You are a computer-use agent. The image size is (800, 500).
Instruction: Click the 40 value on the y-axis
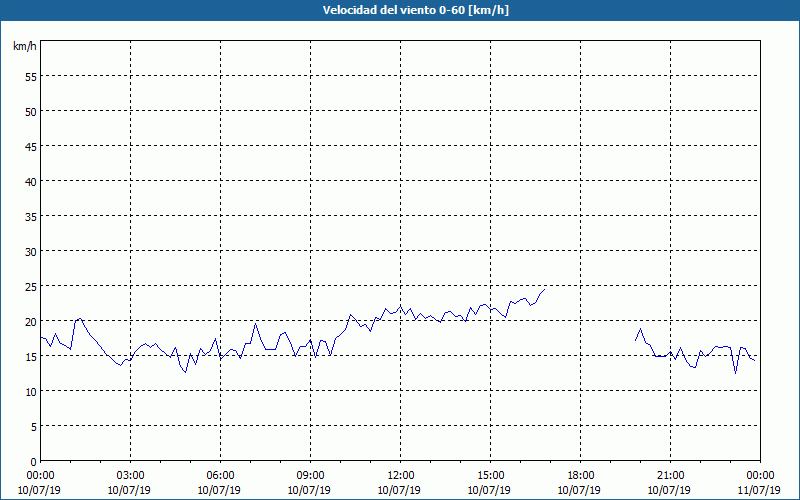click(31, 181)
